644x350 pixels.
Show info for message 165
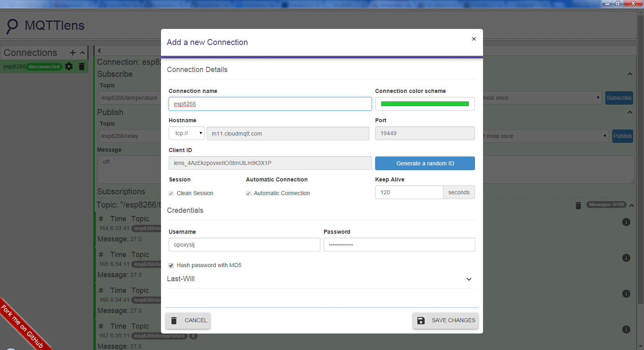[626, 258]
